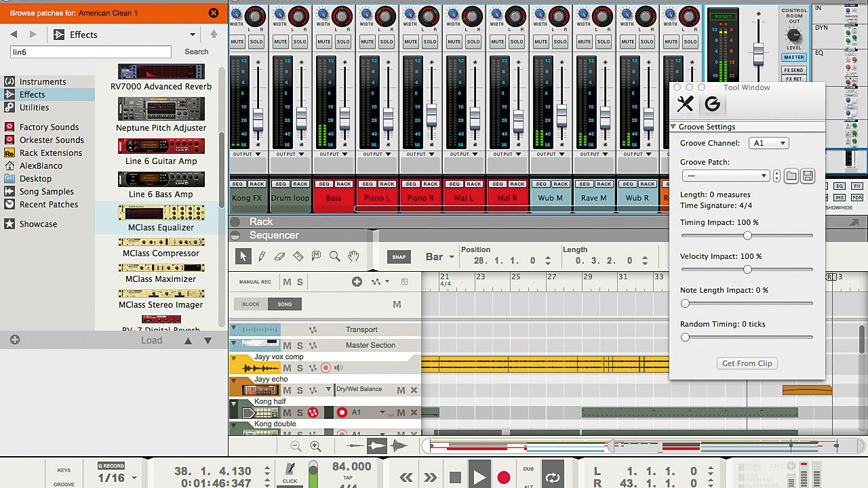Add to favorites plus icon in browser
Image resolution: width=868 pixels, height=488 pixels.
tap(15, 340)
